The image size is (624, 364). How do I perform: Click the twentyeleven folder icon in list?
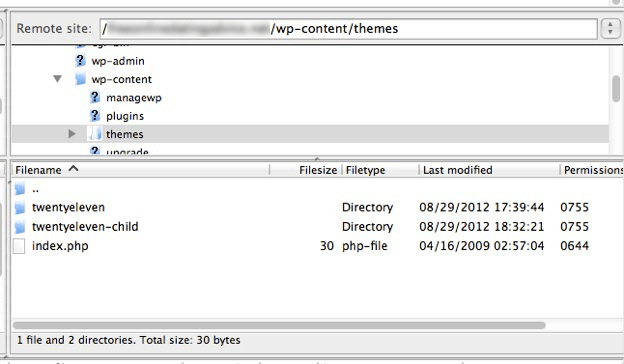pos(20,207)
